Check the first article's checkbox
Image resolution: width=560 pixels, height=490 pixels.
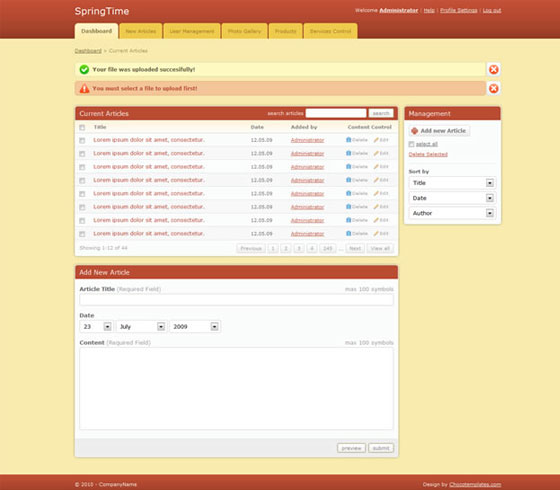(82, 140)
